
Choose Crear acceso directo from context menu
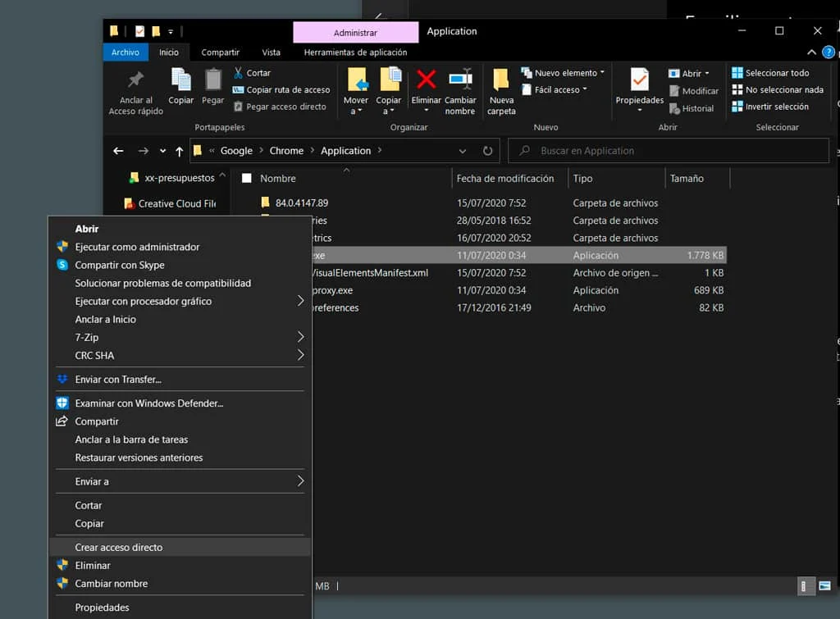(x=119, y=547)
